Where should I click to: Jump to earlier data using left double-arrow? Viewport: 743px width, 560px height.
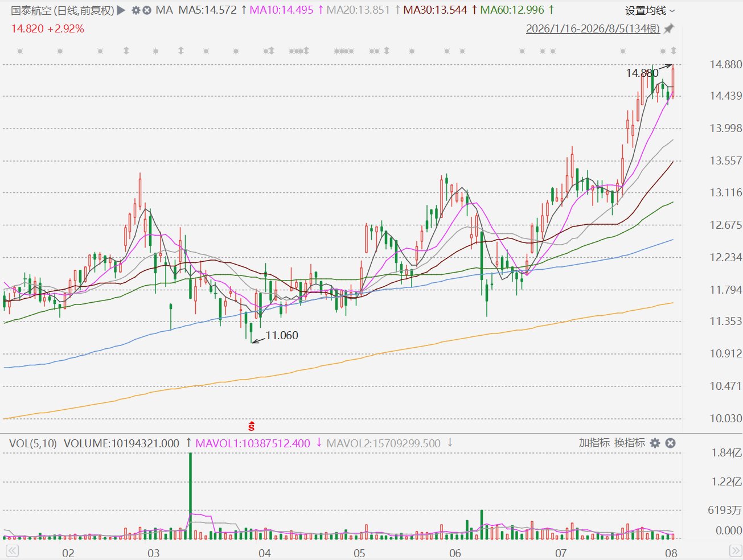point(12,551)
